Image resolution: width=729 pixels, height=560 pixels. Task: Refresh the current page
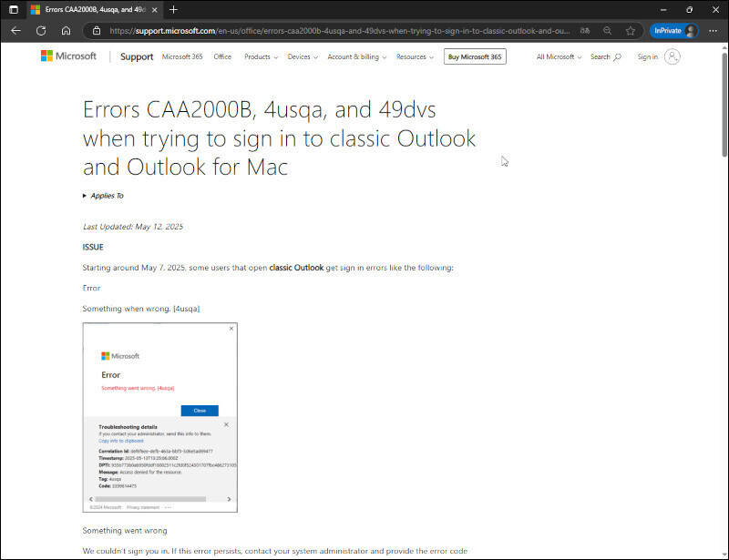(41, 31)
